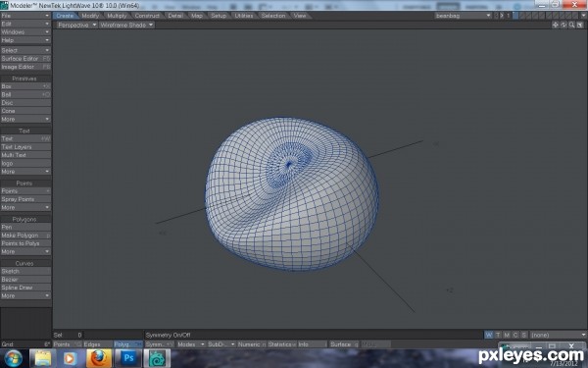This screenshot has width=588, height=368.
Task: Toggle the Symmetry mode button
Action: 159,344
